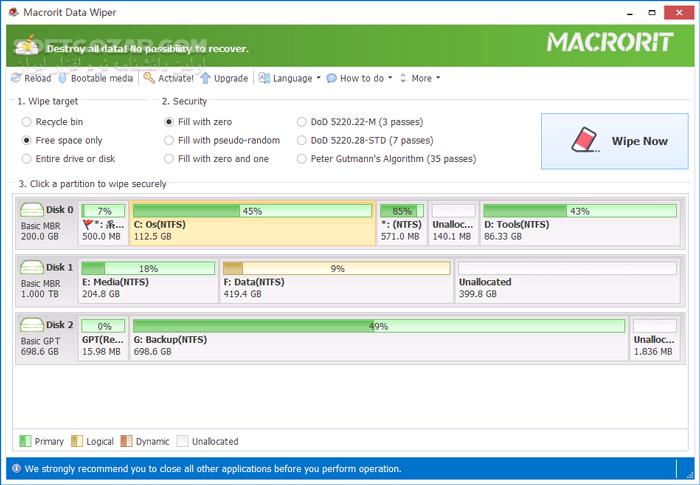Select partition D: Tools(NTFS)
The width and height of the screenshot is (700, 485).
pos(580,223)
